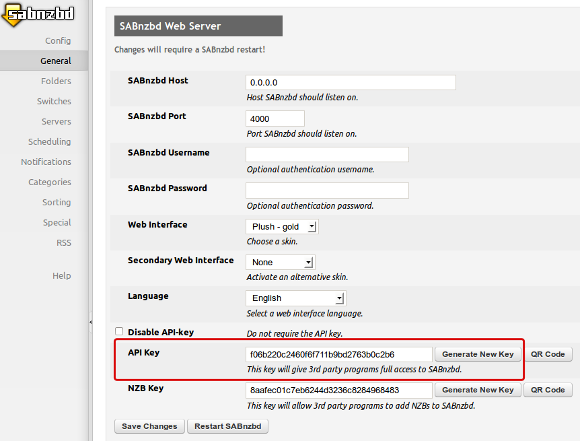Collapse the sidebar with the small arrow handle
This screenshot has height=441, width=580.
(91, 322)
